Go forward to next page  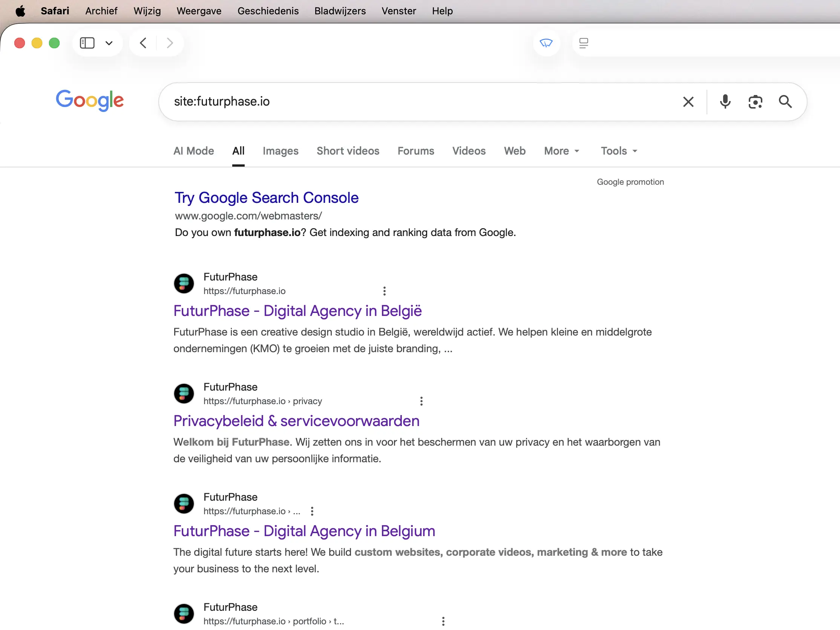click(x=170, y=43)
